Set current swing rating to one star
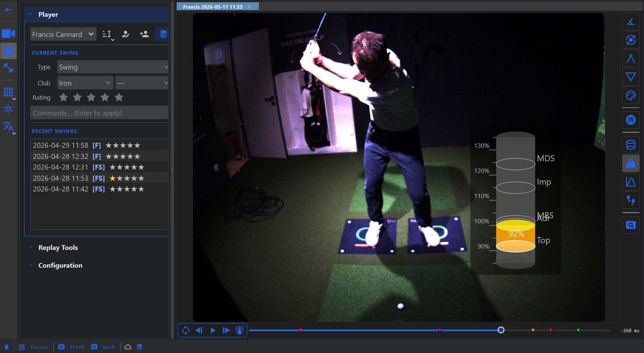Viewport: 644px width, 353px height. click(64, 97)
